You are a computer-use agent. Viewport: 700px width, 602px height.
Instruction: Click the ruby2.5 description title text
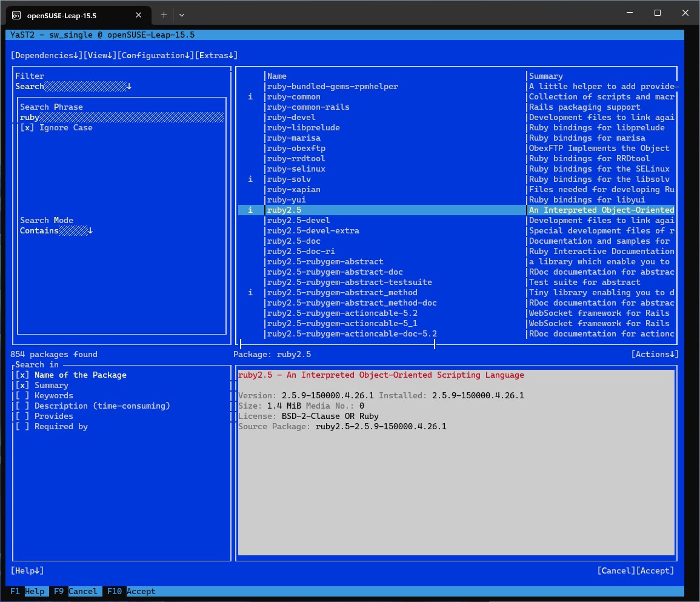point(381,375)
